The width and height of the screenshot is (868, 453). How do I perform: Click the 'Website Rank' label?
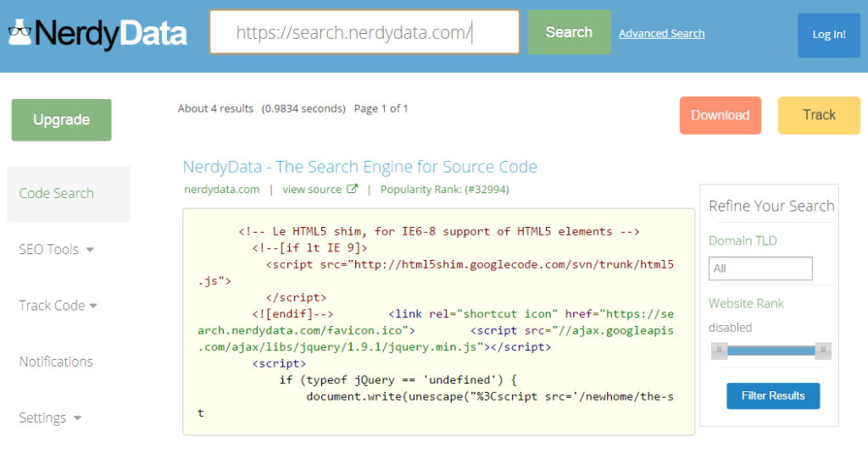pos(746,303)
